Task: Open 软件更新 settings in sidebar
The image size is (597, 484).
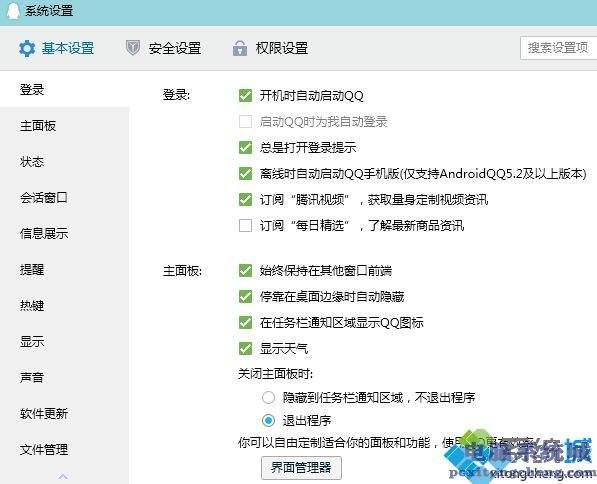Action: 44,414
